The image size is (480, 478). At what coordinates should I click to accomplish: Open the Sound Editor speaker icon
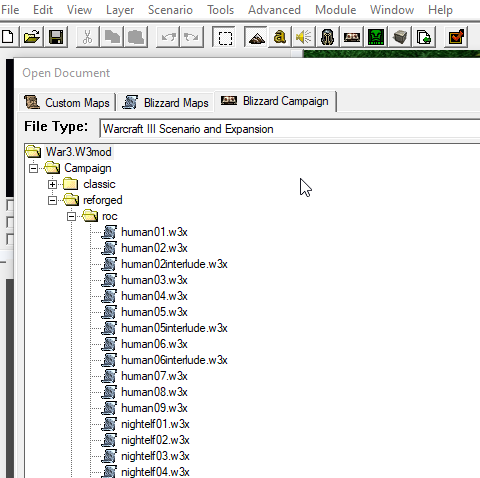coord(304,37)
